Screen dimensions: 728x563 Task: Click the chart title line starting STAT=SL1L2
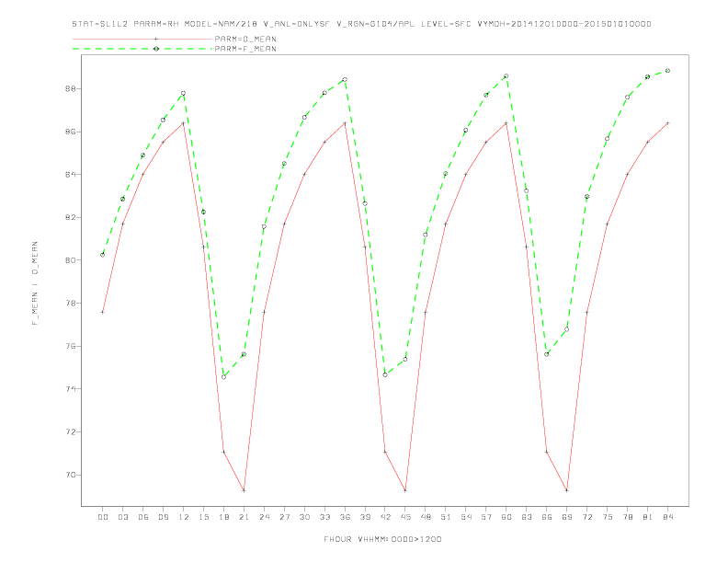[x=361, y=24]
